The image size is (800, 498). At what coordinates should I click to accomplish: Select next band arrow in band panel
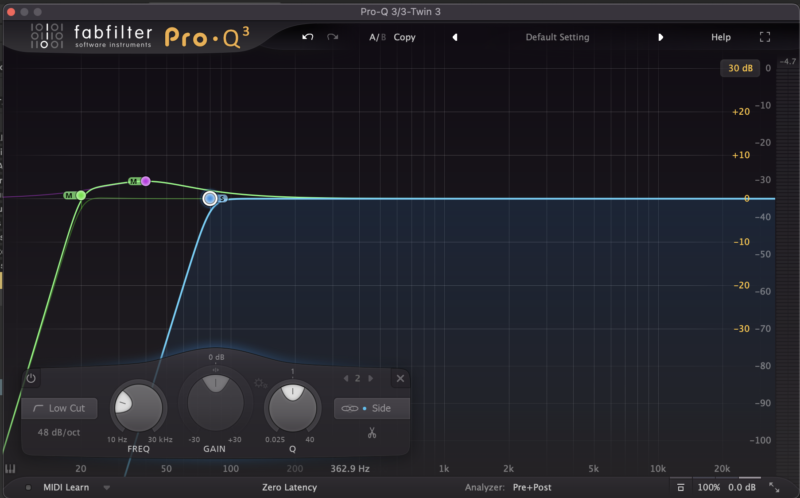point(371,378)
